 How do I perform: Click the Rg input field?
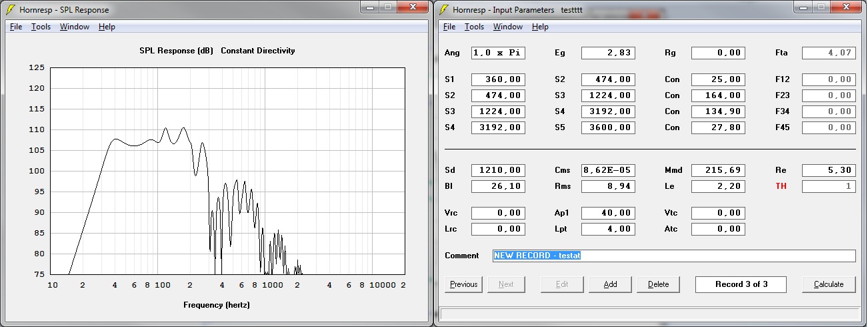click(718, 53)
